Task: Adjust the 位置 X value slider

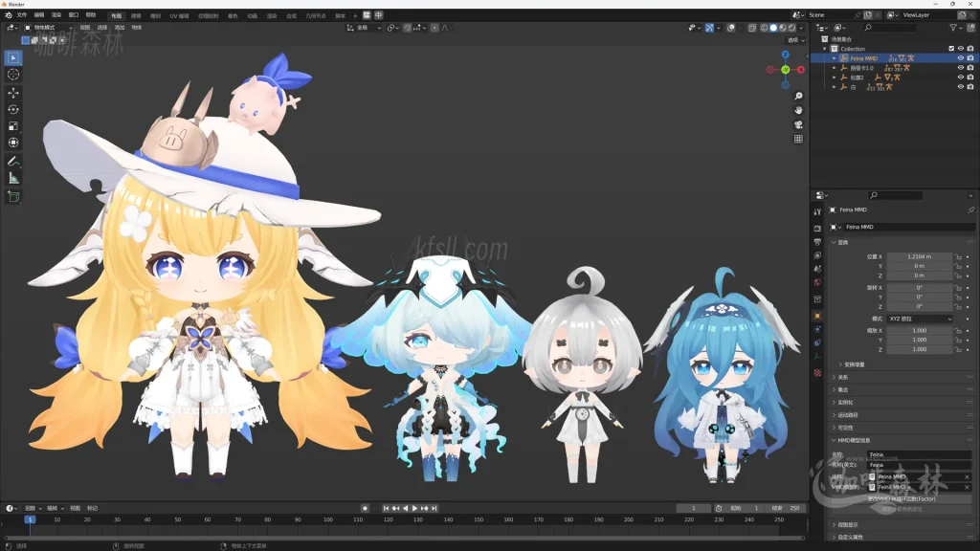Action: [921, 256]
